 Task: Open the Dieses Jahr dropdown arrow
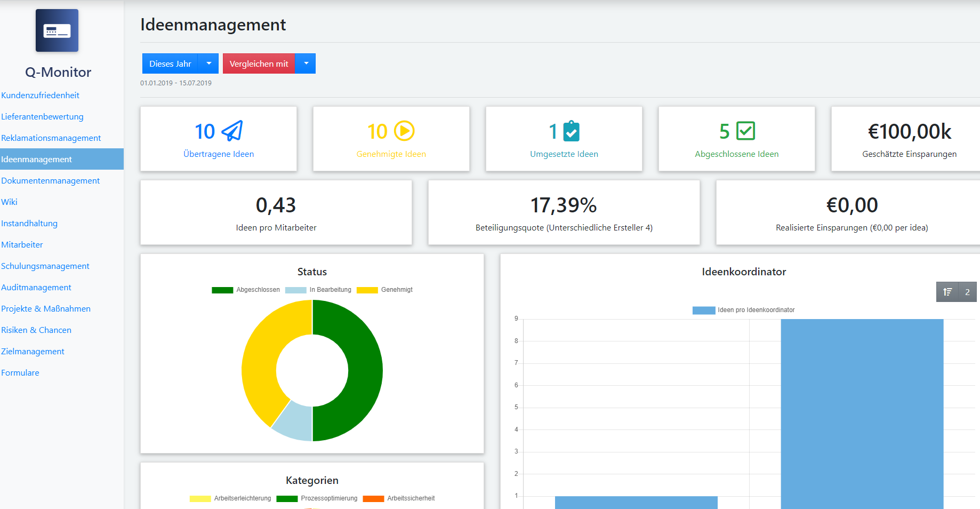click(208, 63)
